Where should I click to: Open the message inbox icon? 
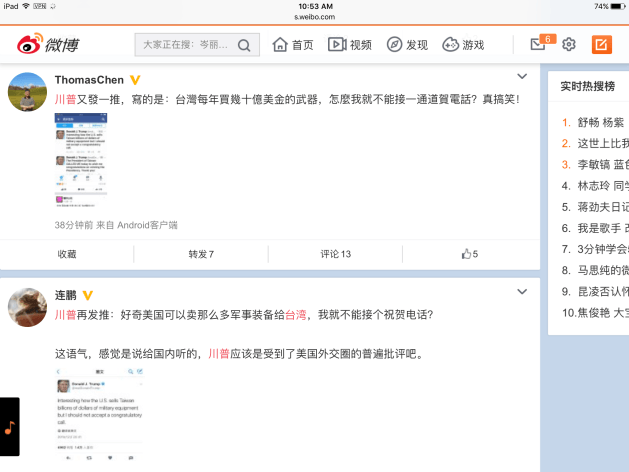pyautogui.click(x=538, y=45)
